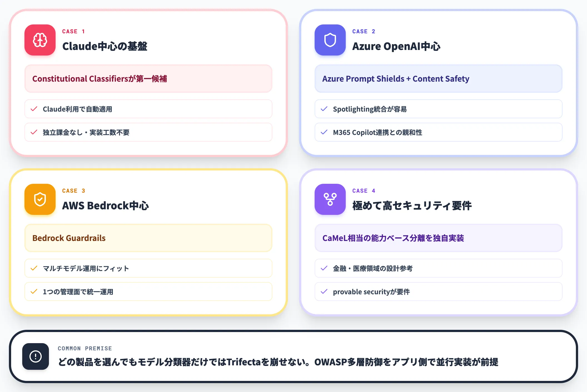Click the text Spotlighting統合が容易
Viewport: 587px width, 392px height.
coord(370,109)
